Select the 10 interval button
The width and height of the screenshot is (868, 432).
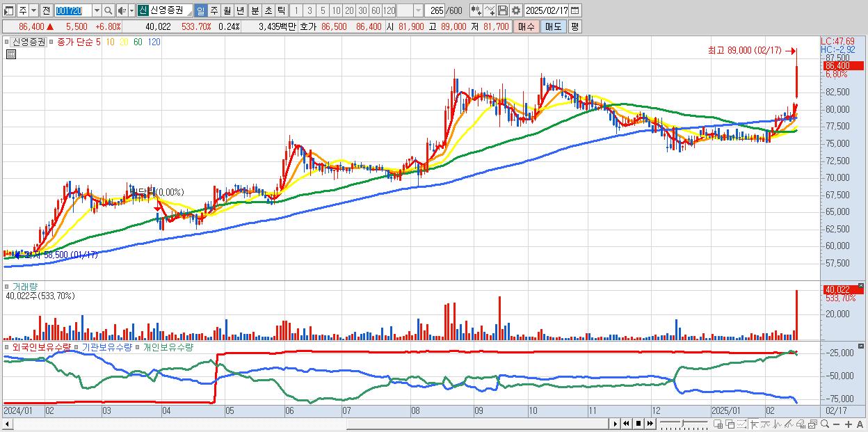point(336,10)
